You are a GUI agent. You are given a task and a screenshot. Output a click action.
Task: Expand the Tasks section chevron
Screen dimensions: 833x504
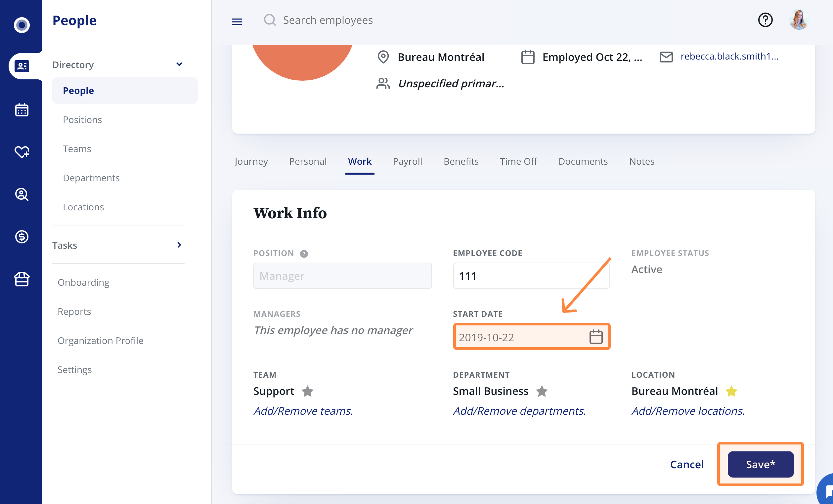(x=180, y=245)
